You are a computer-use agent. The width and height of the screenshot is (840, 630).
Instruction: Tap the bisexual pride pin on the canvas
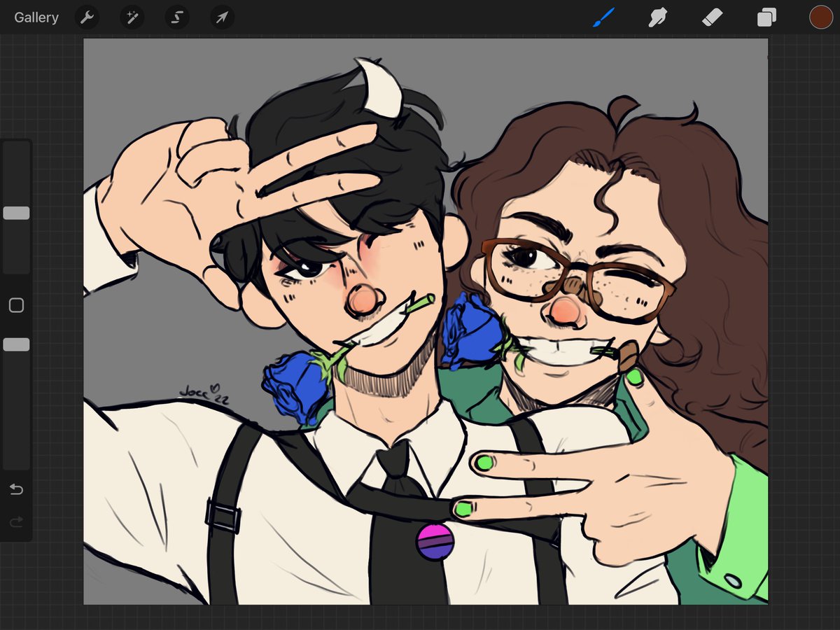pos(435,542)
